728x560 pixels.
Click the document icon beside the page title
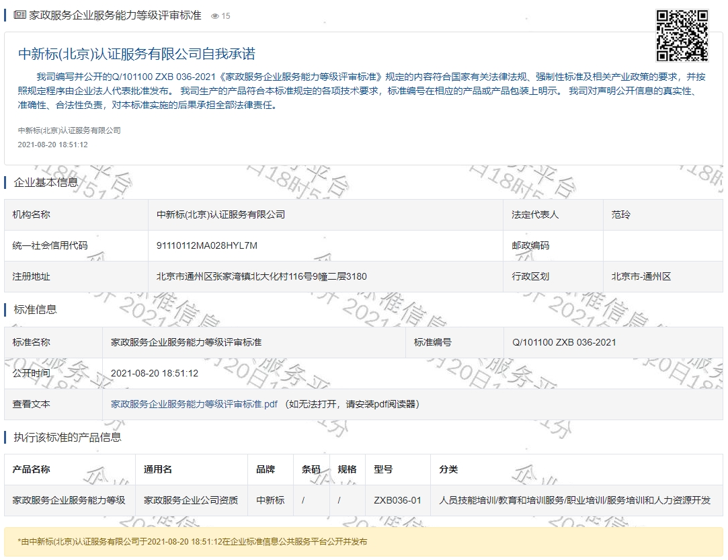[19, 15]
